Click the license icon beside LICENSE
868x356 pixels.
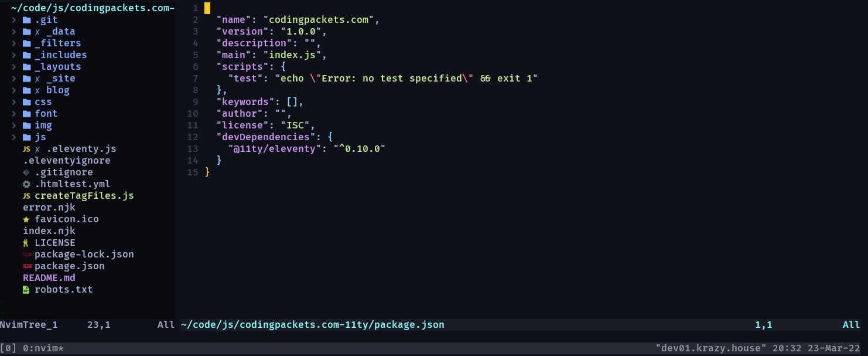point(26,243)
